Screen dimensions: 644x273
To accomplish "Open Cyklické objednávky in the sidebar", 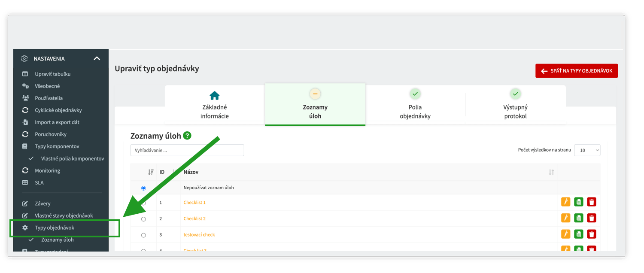I will click(58, 110).
